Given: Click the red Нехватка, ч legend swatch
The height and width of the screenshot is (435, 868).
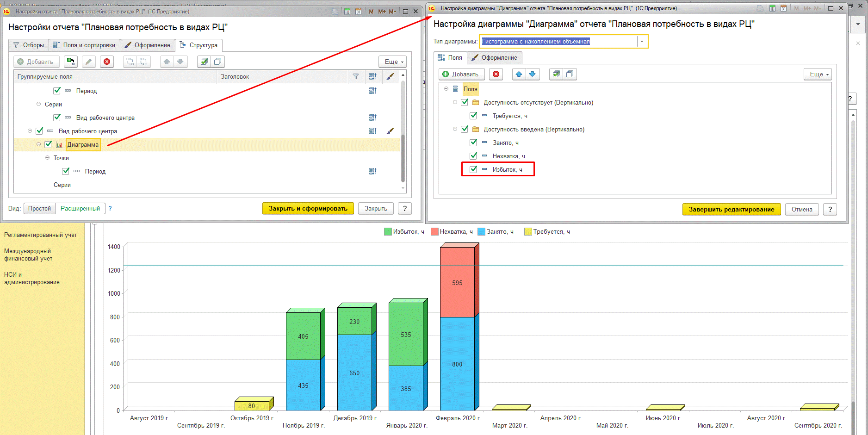Looking at the screenshot, I should (x=434, y=231).
